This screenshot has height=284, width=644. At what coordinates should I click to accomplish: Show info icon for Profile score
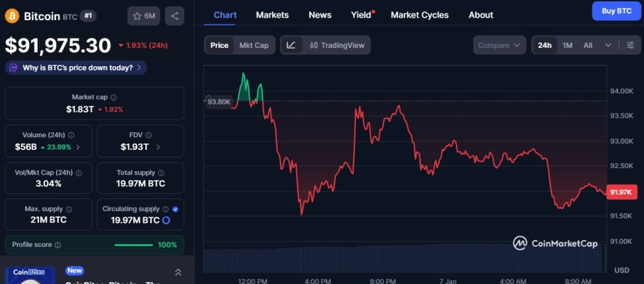[58, 245]
